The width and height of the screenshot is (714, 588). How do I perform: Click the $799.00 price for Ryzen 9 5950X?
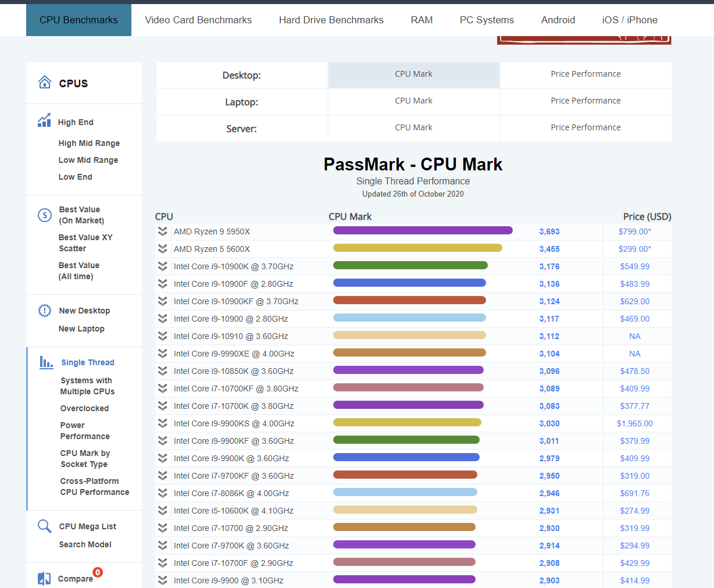634,231
